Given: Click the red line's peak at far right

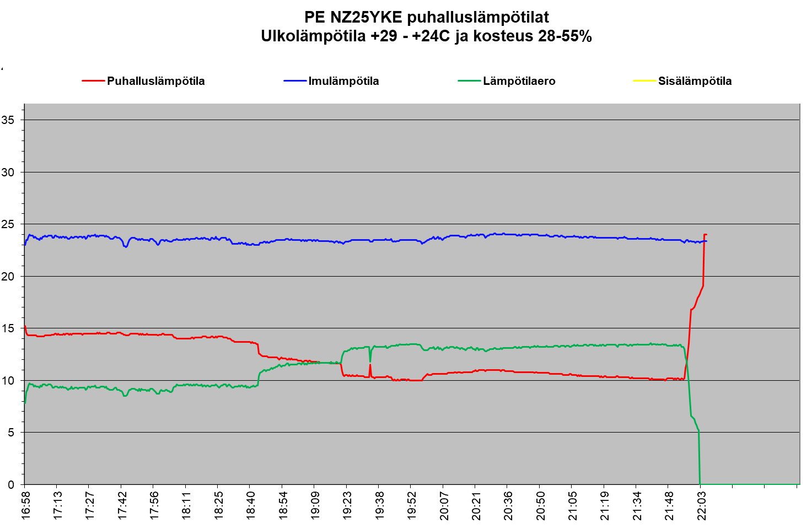Looking at the screenshot, I should pyautogui.click(x=705, y=235).
